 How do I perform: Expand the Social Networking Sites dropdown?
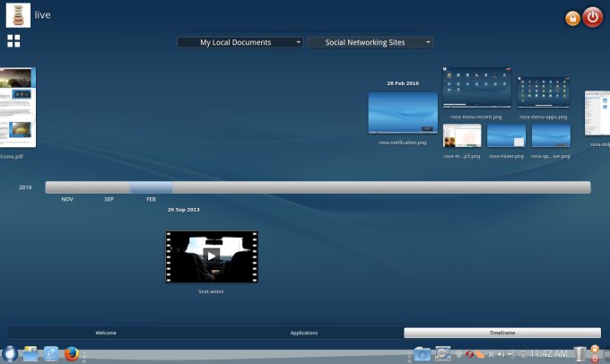tap(370, 42)
